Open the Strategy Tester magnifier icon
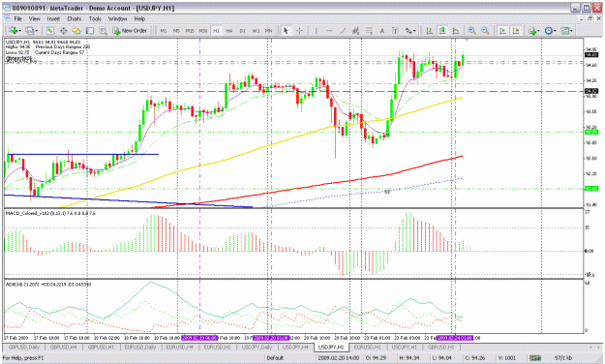 coord(103,30)
